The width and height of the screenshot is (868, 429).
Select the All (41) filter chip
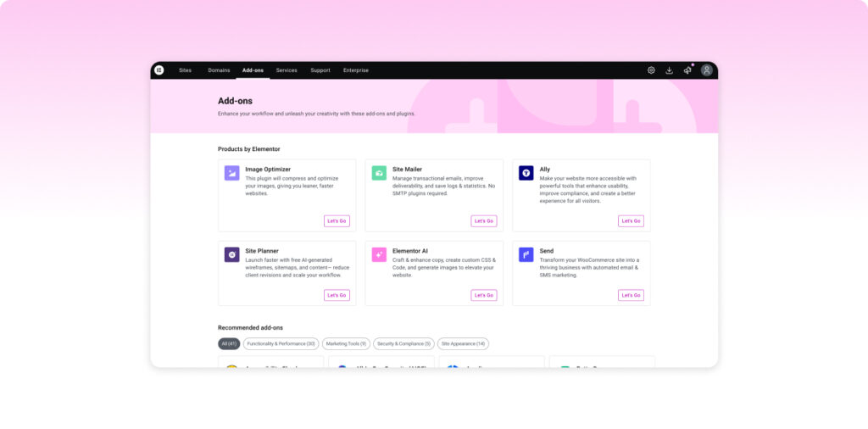(229, 343)
